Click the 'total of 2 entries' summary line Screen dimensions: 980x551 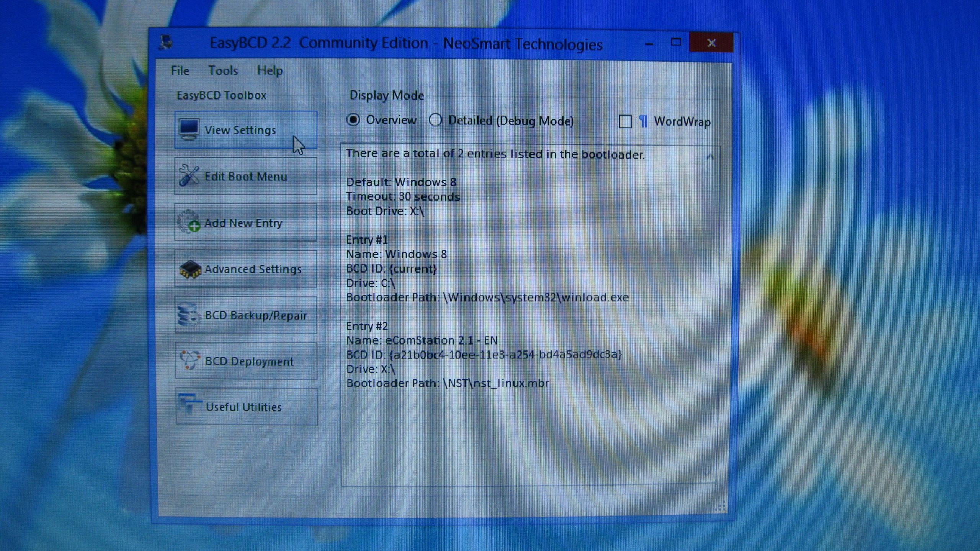495,154
